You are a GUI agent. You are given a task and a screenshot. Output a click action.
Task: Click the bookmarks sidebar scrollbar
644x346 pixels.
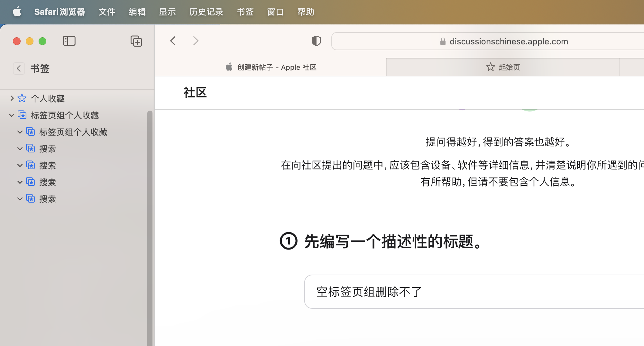(x=150, y=225)
